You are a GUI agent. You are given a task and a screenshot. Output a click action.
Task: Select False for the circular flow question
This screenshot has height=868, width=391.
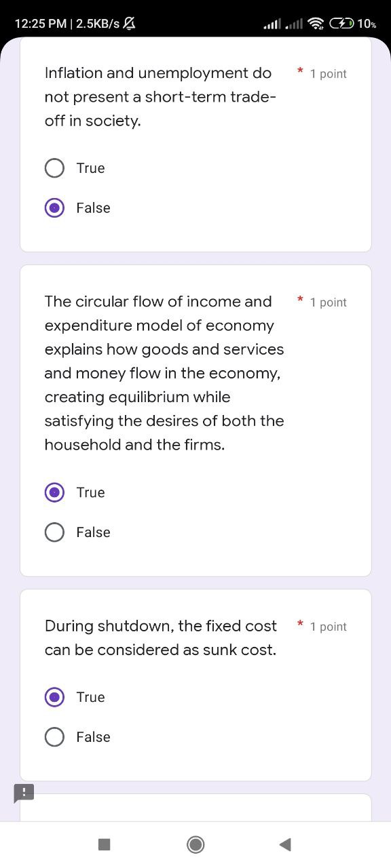[54, 532]
